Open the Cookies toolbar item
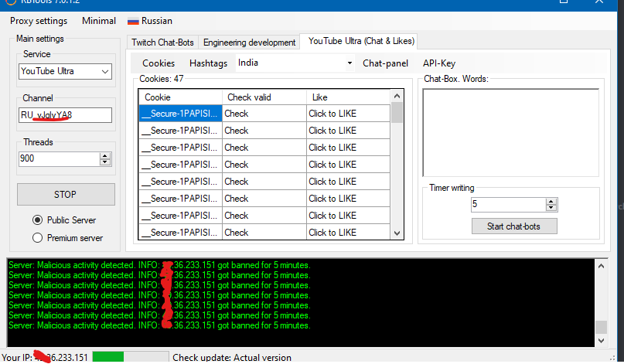The width and height of the screenshot is (624, 364). coord(159,63)
